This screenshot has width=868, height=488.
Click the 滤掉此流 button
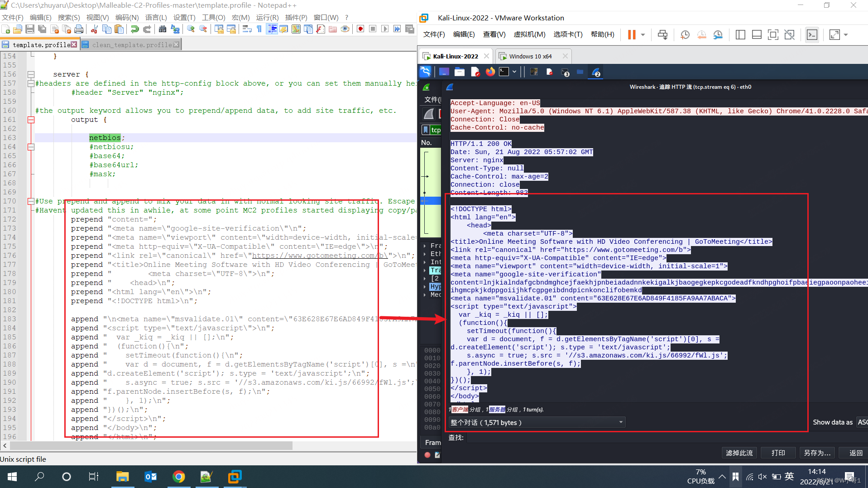click(739, 453)
